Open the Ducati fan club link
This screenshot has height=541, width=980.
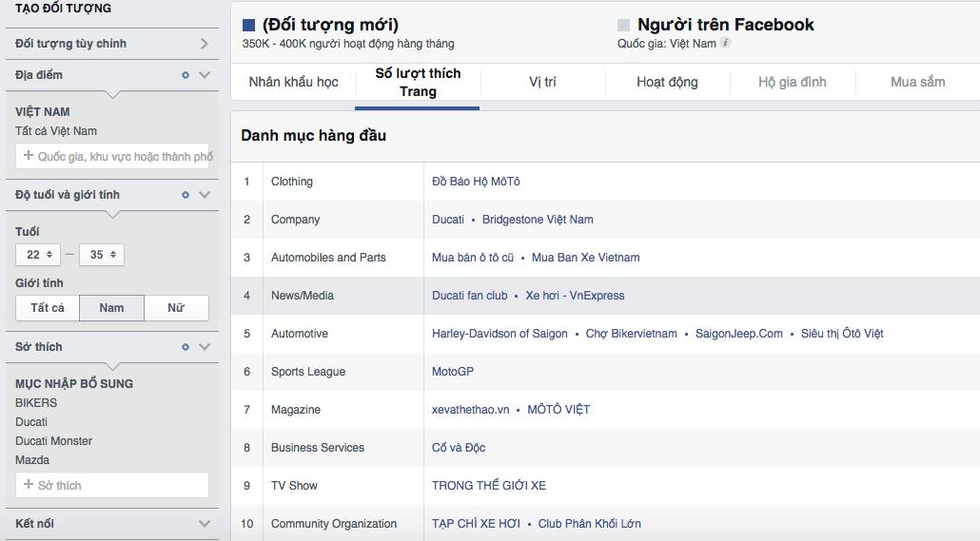point(469,296)
